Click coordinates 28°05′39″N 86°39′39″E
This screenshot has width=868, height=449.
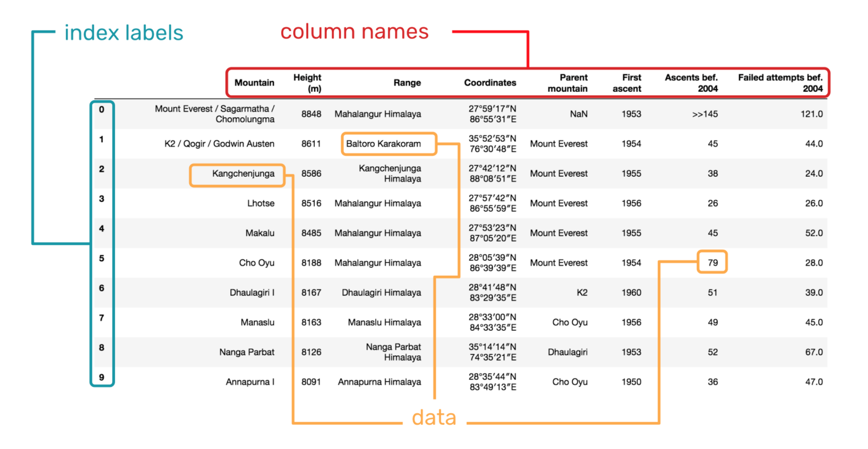point(492,262)
